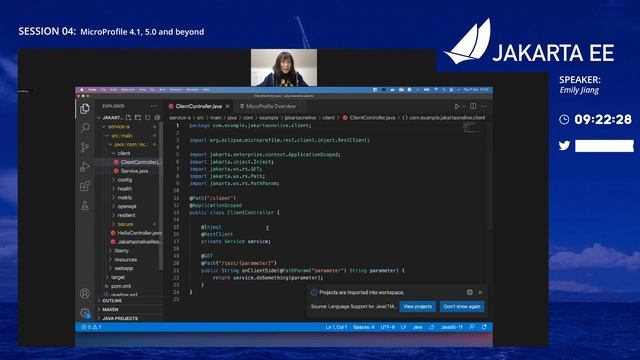Click the Twitter bird icon
Viewport: 640px width, 360px height.
564,146
